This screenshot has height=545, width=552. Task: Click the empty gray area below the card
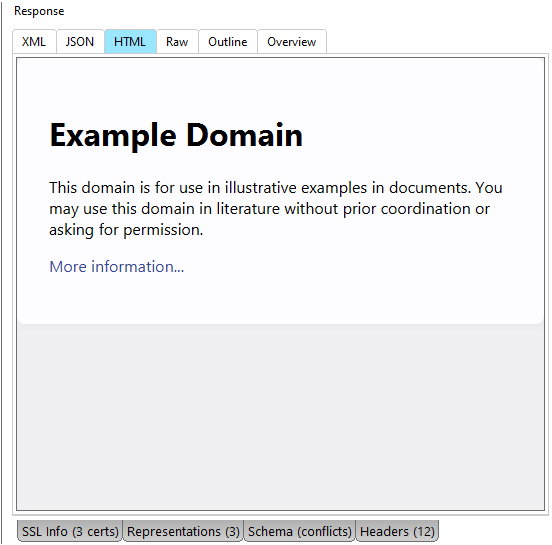(280, 415)
